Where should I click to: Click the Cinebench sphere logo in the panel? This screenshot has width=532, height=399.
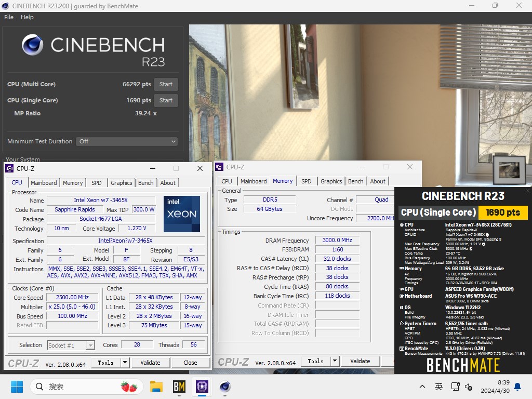point(33,45)
